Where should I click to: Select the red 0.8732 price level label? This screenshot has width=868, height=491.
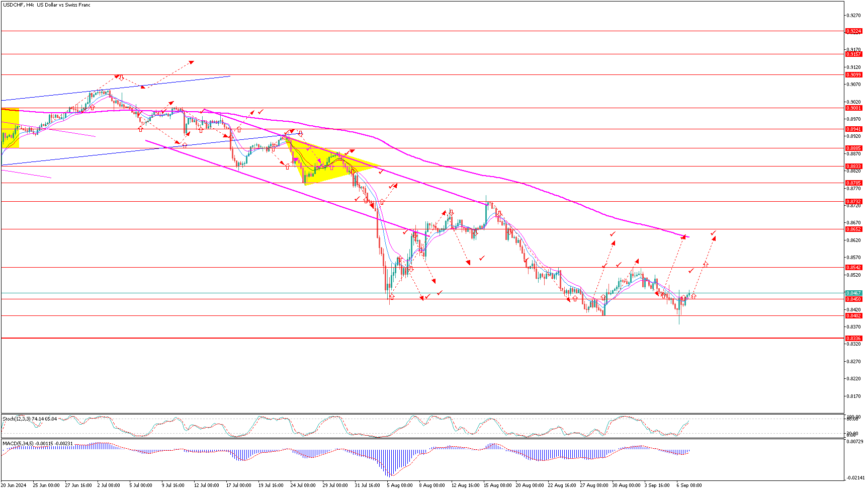pyautogui.click(x=853, y=202)
